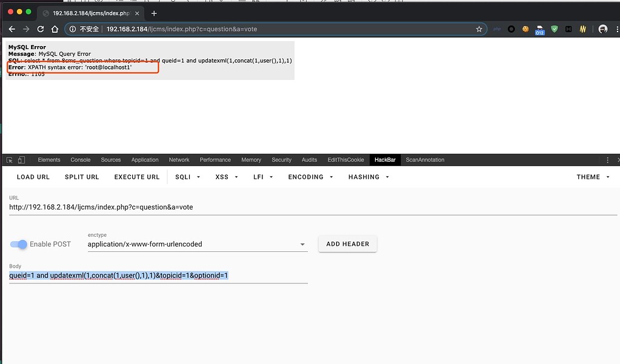This screenshot has width=620, height=364.
Task: Open the enctype select box
Action: [197, 244]
